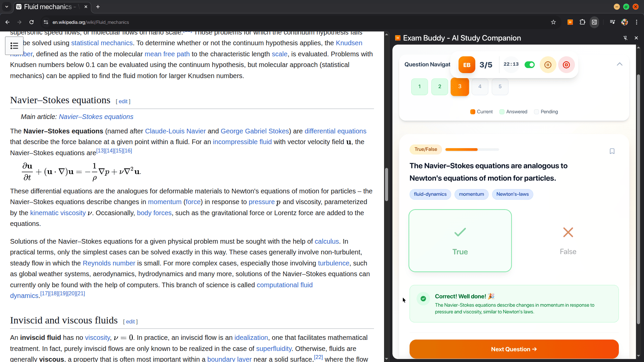Select the True answer option

click(x=460, y=241)
